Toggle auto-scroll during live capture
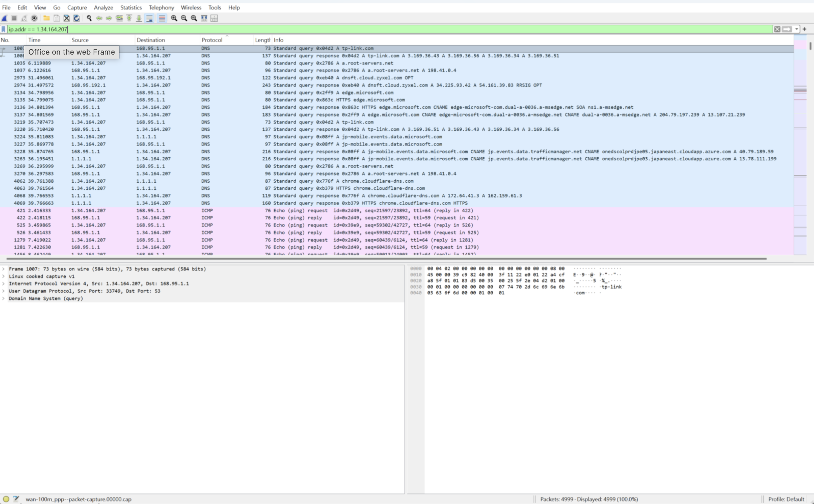816x504 pixels. (150, 18)
